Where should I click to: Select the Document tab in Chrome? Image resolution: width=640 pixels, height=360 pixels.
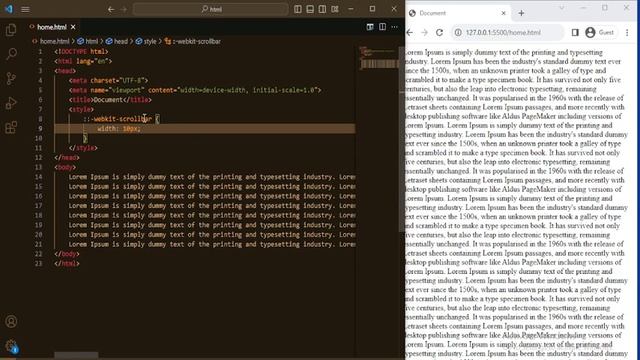(458, 13)
